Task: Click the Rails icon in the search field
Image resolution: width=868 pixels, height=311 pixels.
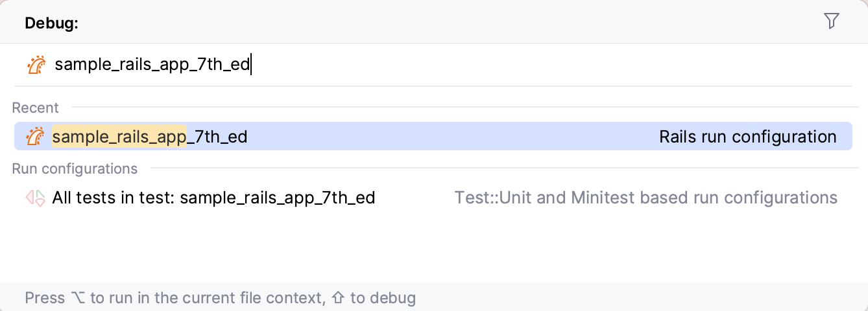Action: [36, 65]
